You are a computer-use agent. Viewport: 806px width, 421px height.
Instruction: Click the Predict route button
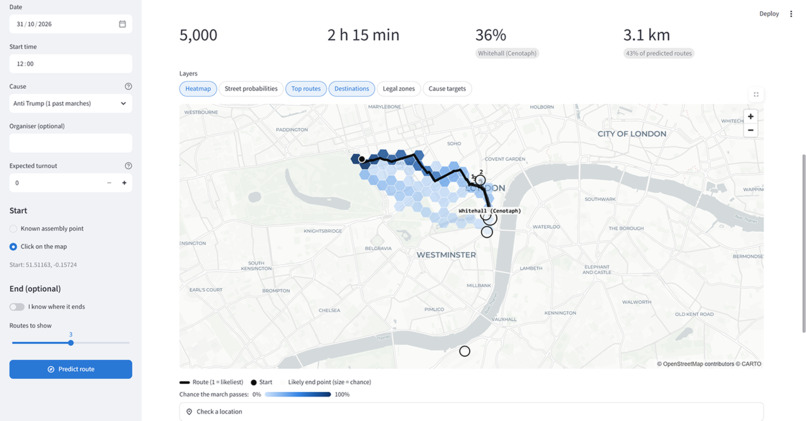70,369
